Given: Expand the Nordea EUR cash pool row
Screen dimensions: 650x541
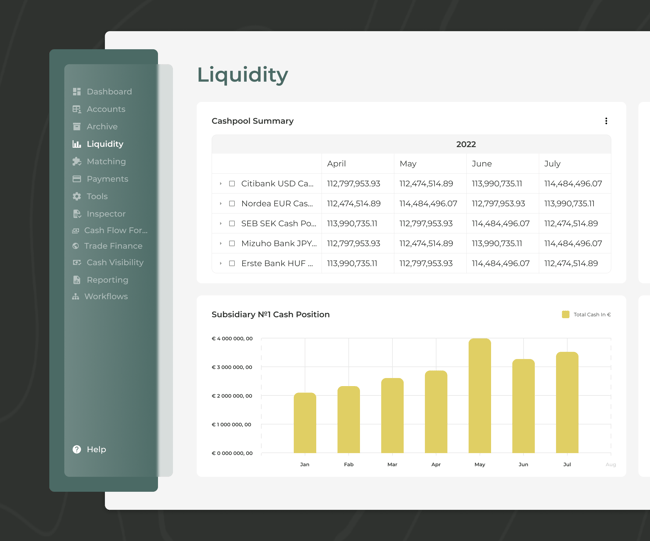Looking at the screenshot, I should [221, 204].
